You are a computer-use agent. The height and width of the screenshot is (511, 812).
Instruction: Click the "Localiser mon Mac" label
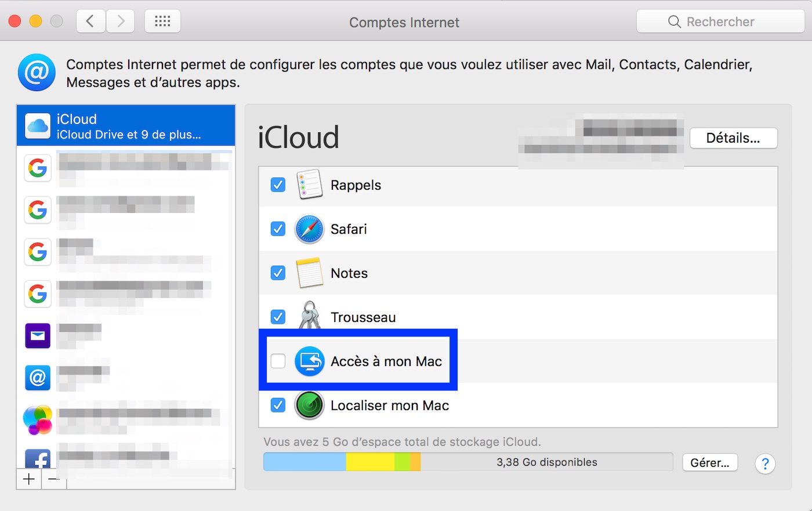[x=390, y=405]
